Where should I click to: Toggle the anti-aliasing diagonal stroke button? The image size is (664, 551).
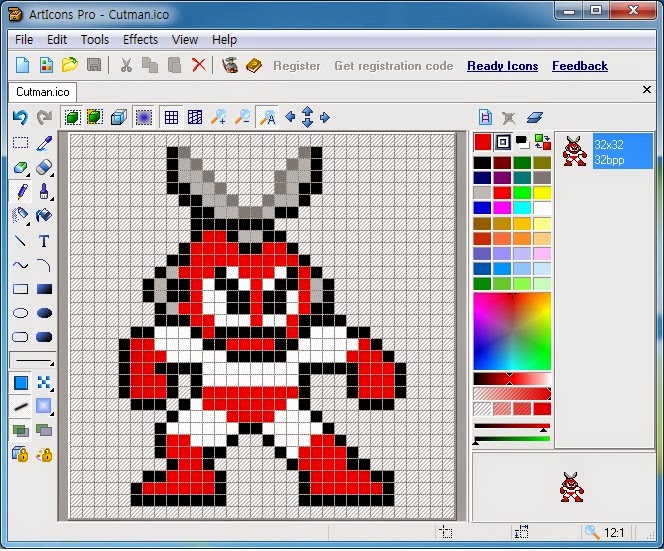[x=20, y=407]
